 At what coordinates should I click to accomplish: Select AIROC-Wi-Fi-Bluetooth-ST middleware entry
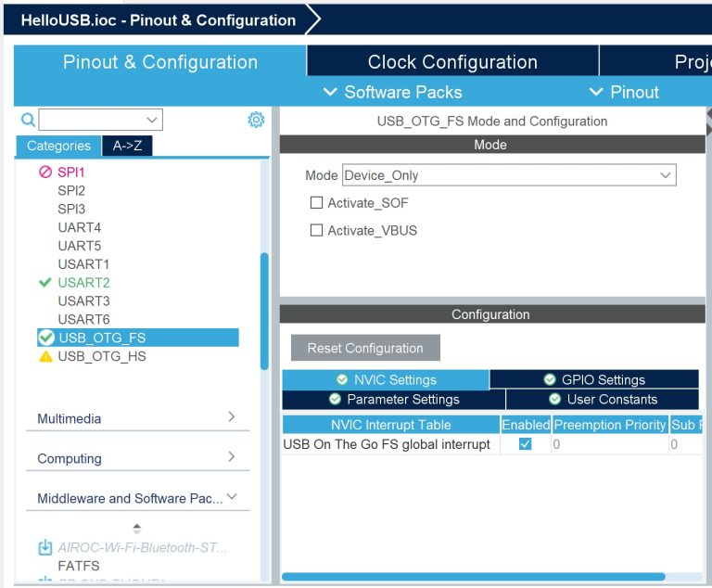[142, 547]
